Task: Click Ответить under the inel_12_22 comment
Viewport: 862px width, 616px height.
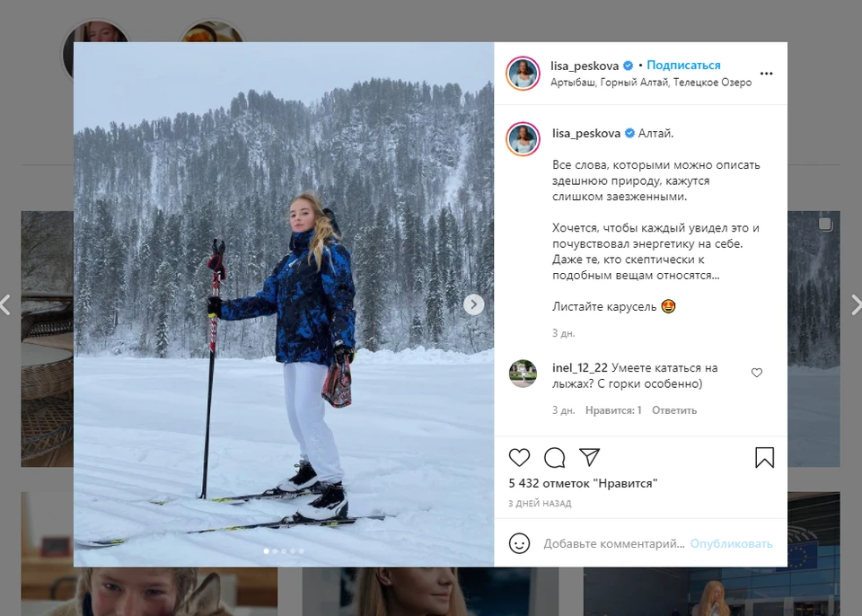Action: (674, 410)
